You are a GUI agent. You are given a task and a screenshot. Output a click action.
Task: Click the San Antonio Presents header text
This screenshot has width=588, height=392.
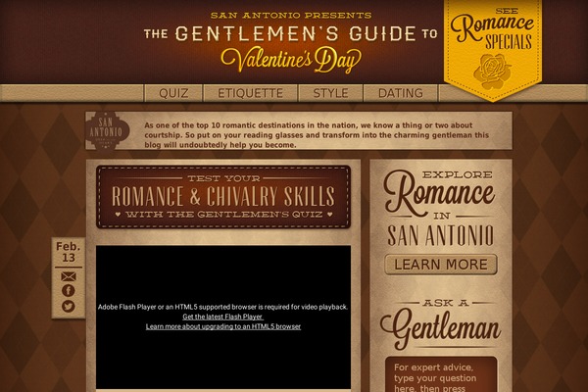(x=291, y=16)
